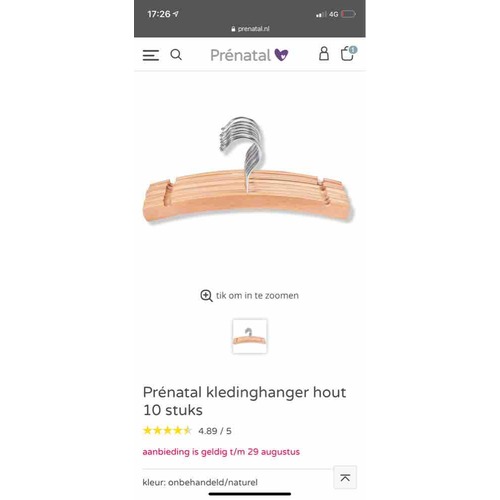The height and width of the screenshot is (500, 500).
Task: Click the offer valid until 29 augustus text
Action: pos(221,452)
